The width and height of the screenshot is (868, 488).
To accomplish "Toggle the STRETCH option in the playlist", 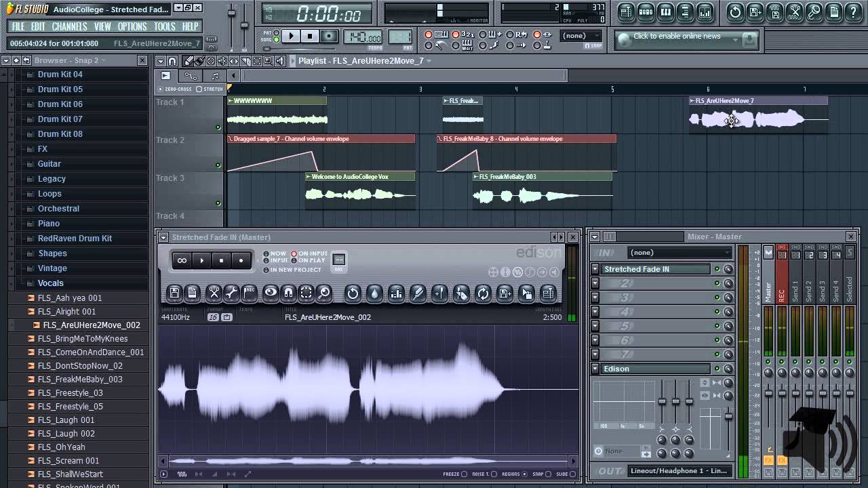I will pyautogui.click(x=210, y=89).
